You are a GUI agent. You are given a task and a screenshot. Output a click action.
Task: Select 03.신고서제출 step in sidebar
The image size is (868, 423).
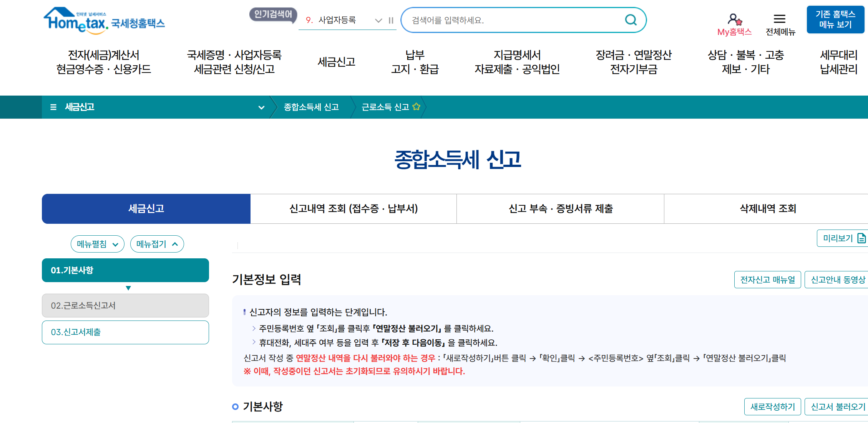[125, 332]
